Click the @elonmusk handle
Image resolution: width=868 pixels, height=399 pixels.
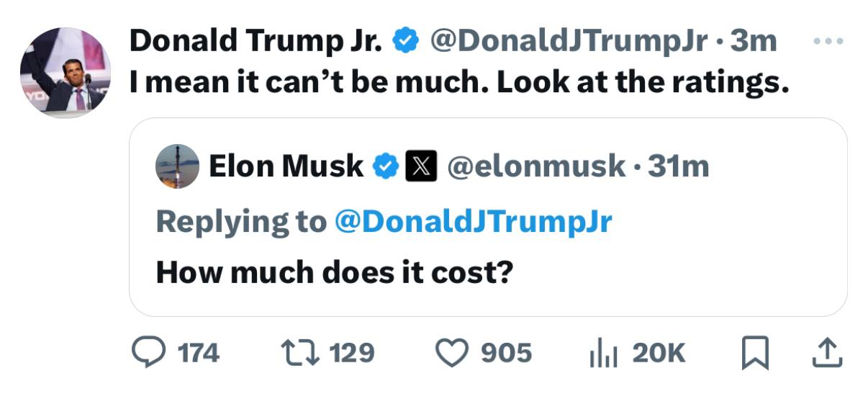(536, 166)
